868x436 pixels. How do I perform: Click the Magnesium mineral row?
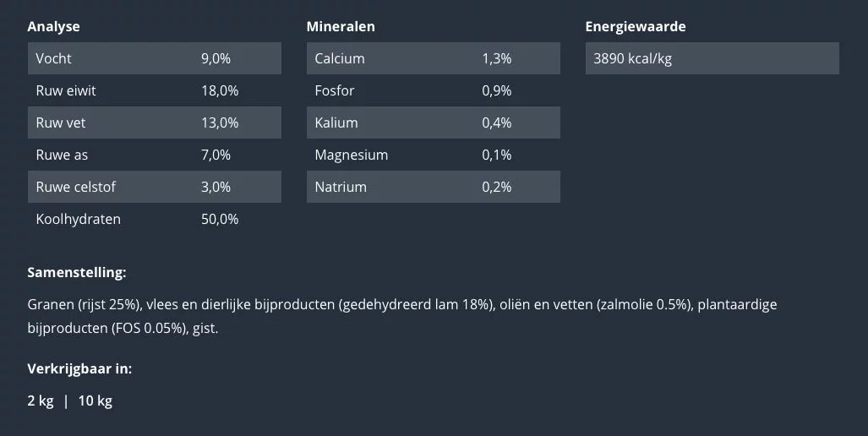(x=433, y=155)
